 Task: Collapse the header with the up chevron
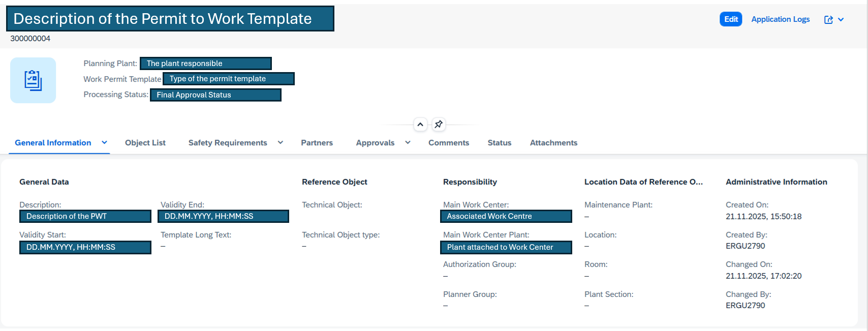coord(420,124)
